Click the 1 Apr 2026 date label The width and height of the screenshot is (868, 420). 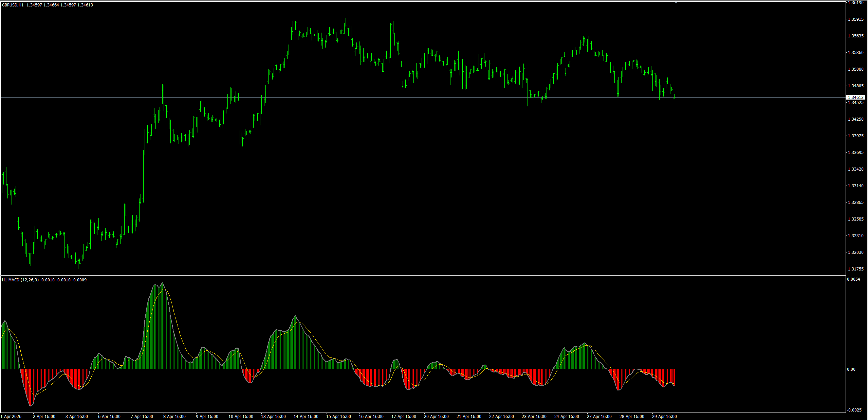point(11,417)
